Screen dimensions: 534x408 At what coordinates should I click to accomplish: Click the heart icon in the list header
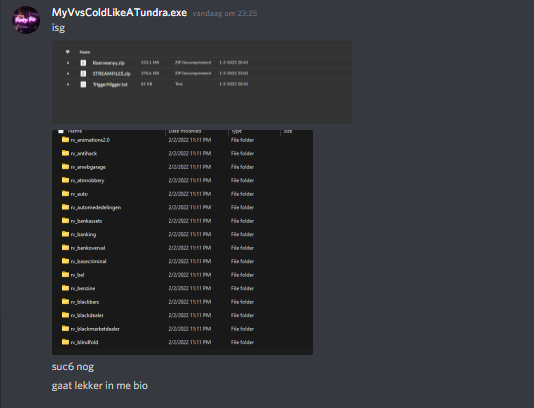(67, 52)
